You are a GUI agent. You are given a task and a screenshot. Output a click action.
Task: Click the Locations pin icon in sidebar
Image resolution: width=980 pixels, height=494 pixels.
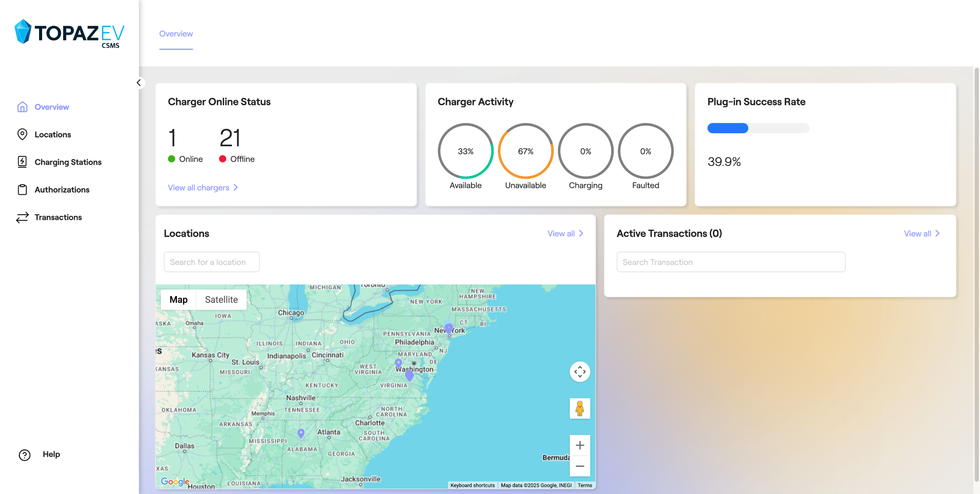click(x=22, y=134)
